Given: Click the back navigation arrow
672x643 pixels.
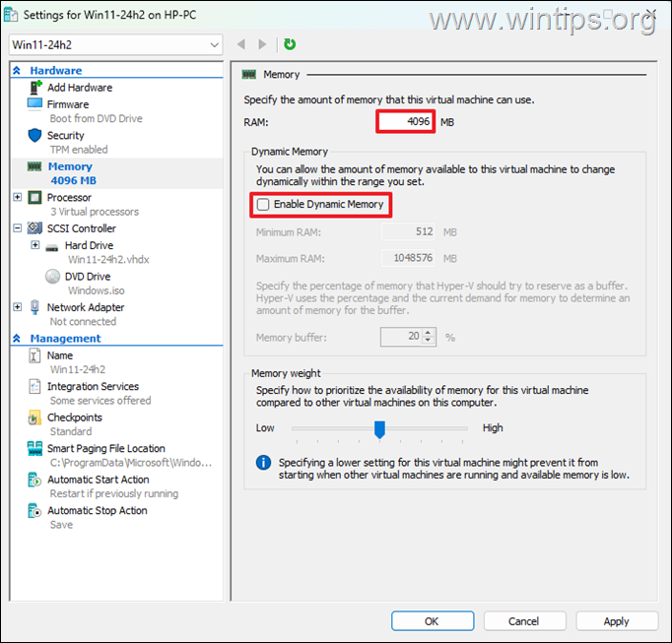Looking at the screenshot, I should (241, 44).
